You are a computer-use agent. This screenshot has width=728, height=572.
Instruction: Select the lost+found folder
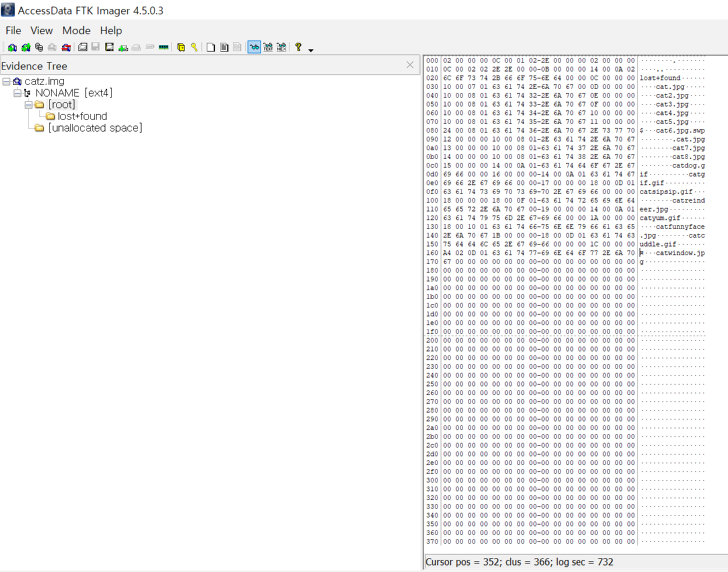coord(82,116)
